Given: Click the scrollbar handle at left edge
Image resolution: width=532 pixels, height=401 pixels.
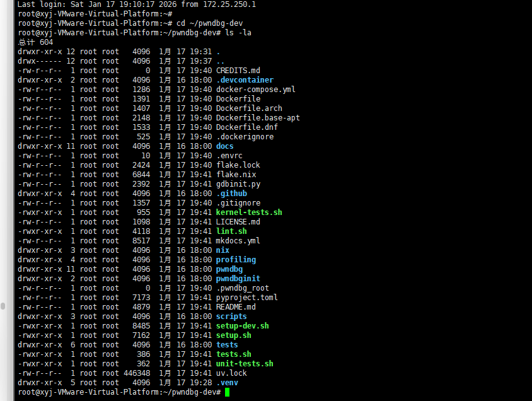Looking at the screenshot, I should coord(3,306).
